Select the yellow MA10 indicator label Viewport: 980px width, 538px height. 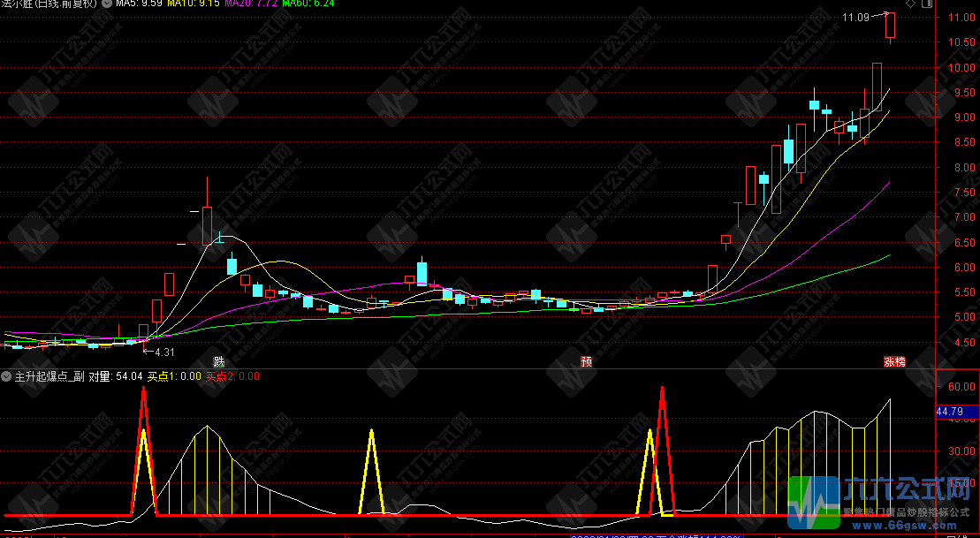click(x=196, y=4)
